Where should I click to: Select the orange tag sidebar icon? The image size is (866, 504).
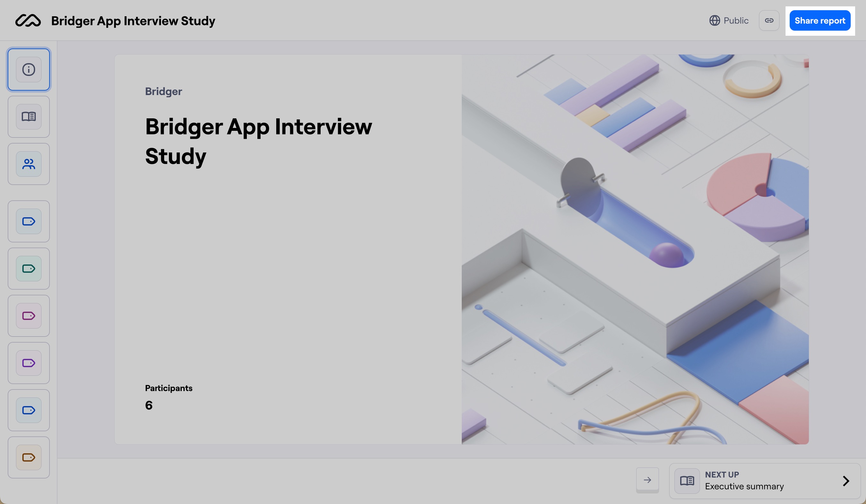point(28,457)
